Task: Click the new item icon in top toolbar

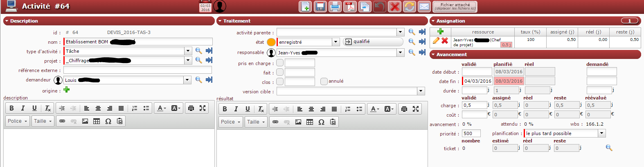Action: click(x=305, y=7)
